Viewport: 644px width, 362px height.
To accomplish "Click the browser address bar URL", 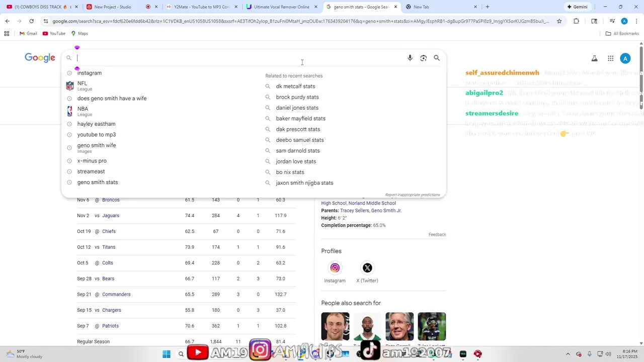I will click(x=300, y=21).
